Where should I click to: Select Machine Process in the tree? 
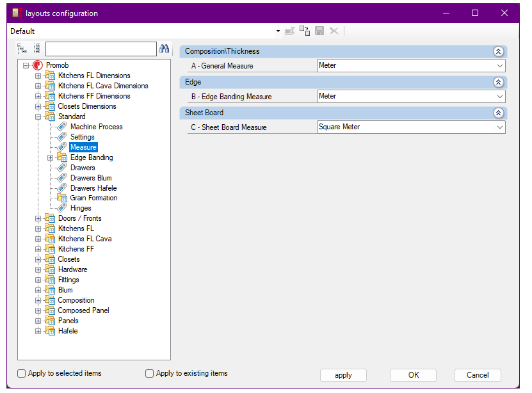(96, 127)
